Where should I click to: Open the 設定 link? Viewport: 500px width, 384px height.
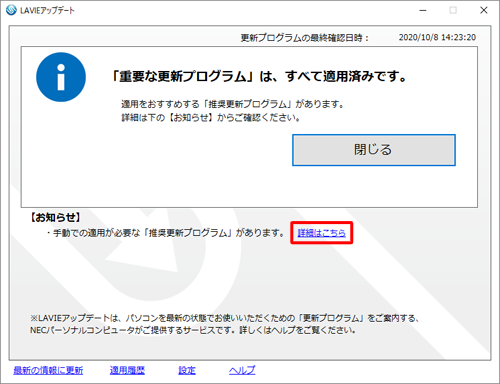click(187, 370)
